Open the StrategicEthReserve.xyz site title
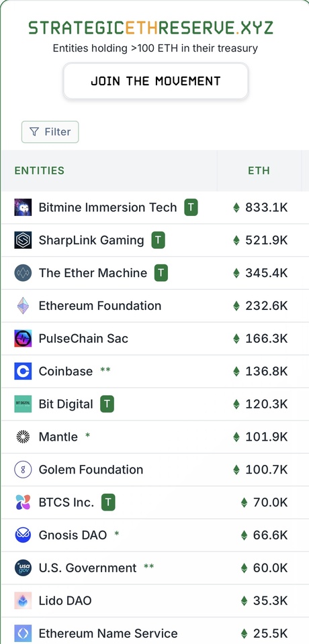309x644 pixels. [150, 28]
